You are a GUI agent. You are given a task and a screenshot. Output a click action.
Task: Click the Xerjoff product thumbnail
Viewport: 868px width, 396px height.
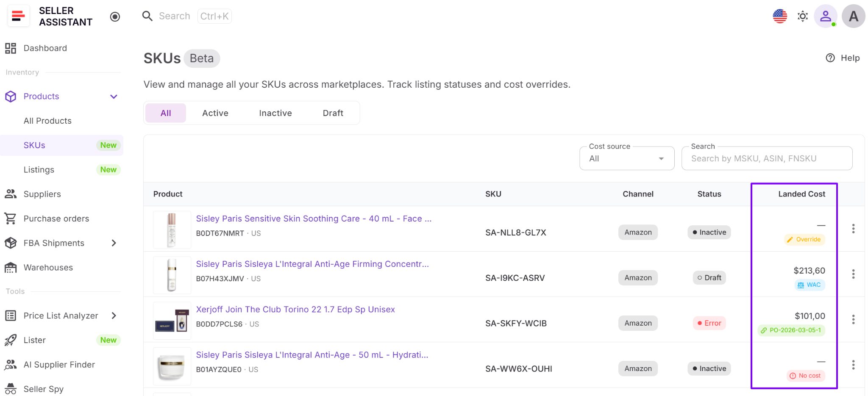point(172,321)
